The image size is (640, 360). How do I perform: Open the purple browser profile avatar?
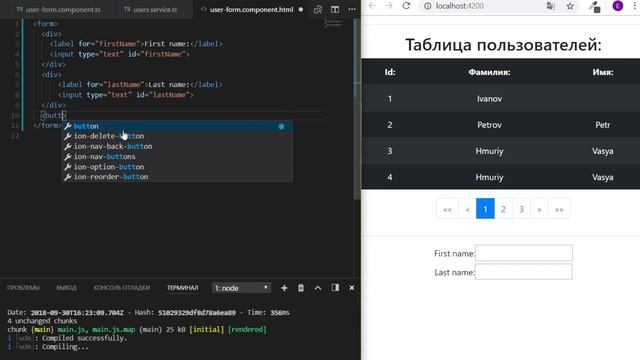pyautogui.click(x=618, y=6)
